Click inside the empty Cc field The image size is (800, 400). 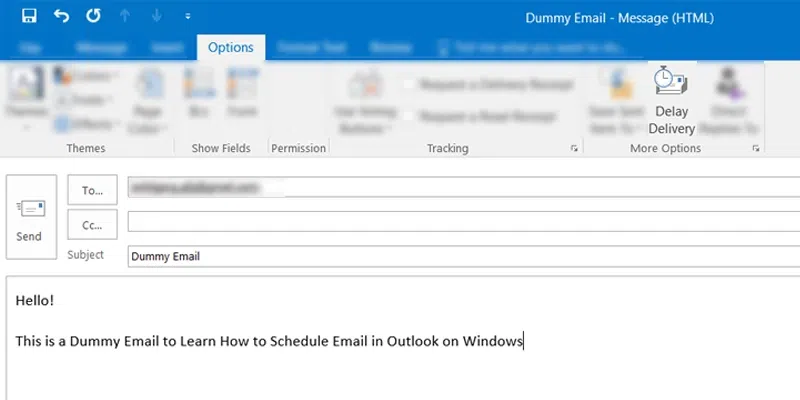[464, 221]
